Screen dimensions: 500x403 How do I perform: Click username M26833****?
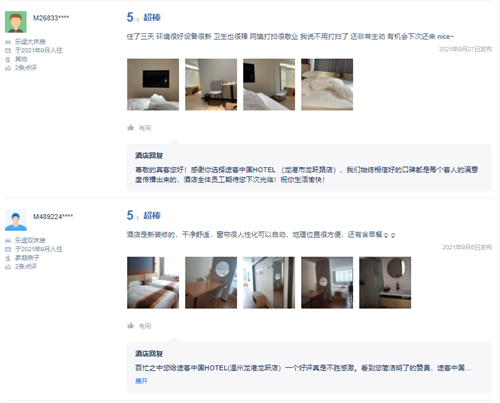pos(51,18)
